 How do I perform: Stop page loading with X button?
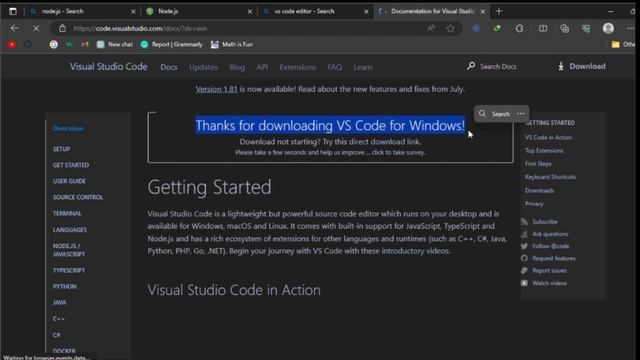(36, 28)
